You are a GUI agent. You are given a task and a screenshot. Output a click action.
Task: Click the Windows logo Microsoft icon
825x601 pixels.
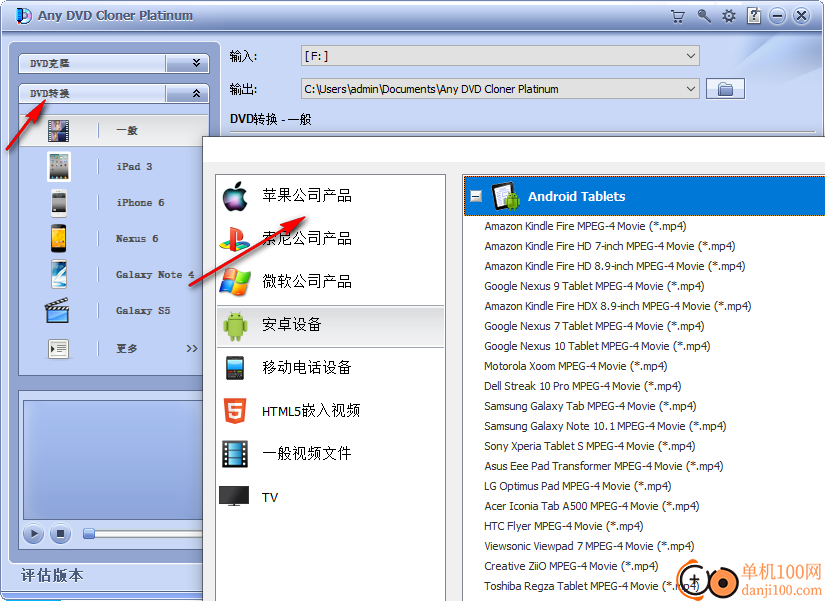point(235,282)
